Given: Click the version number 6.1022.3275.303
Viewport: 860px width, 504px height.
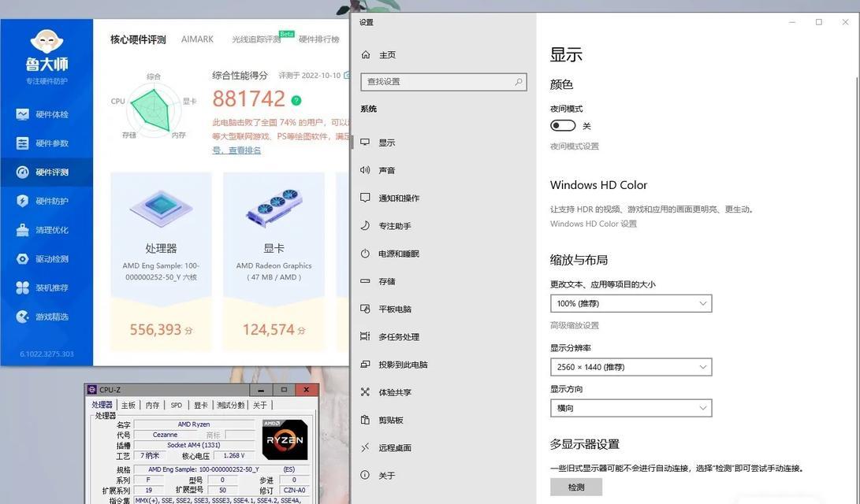Looking at the screenshot, I should pos(47,354).
